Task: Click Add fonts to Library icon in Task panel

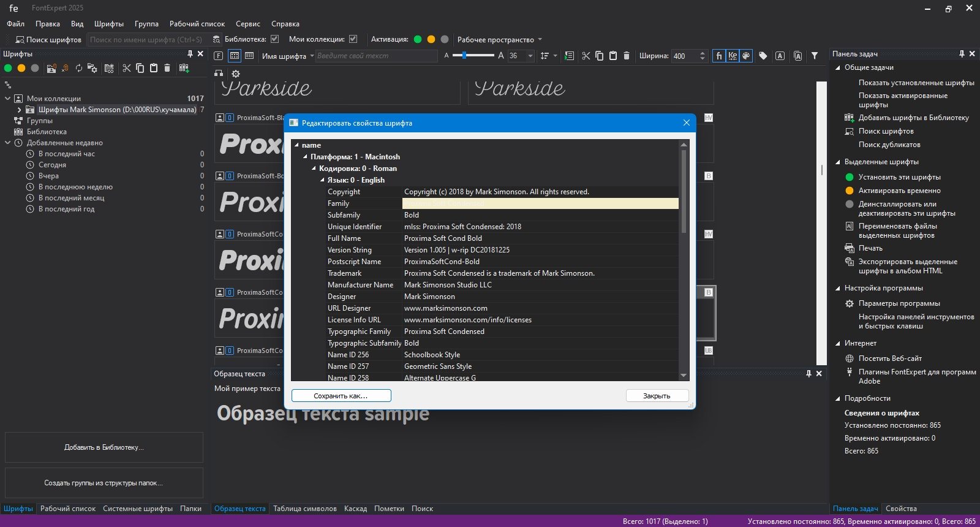Action: point(849,118)
